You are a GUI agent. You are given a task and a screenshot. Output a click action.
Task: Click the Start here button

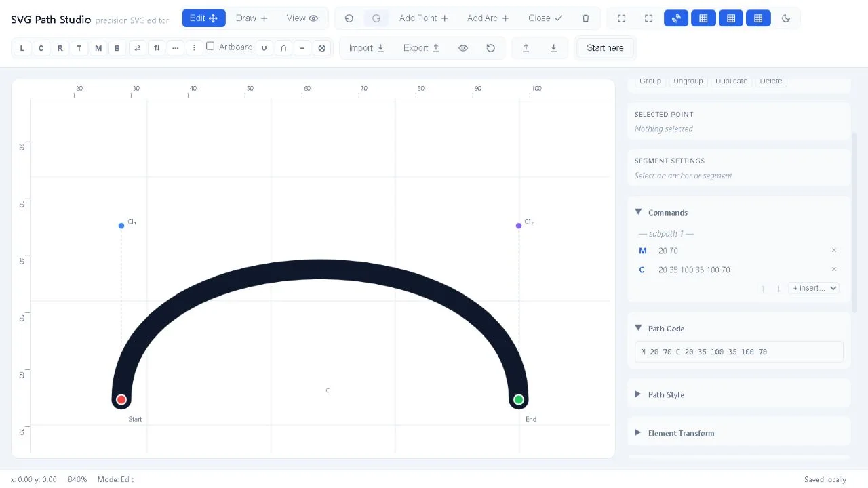[605, 48]
